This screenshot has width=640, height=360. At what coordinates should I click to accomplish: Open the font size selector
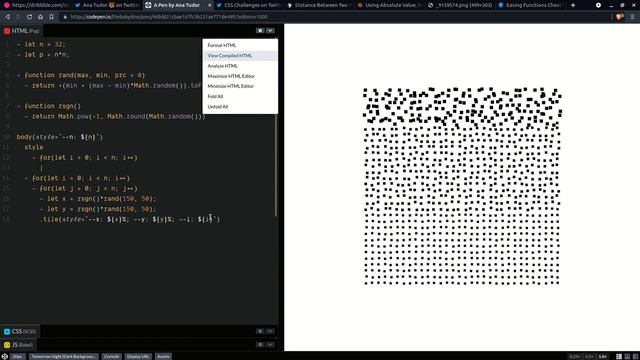coord(18,356)
